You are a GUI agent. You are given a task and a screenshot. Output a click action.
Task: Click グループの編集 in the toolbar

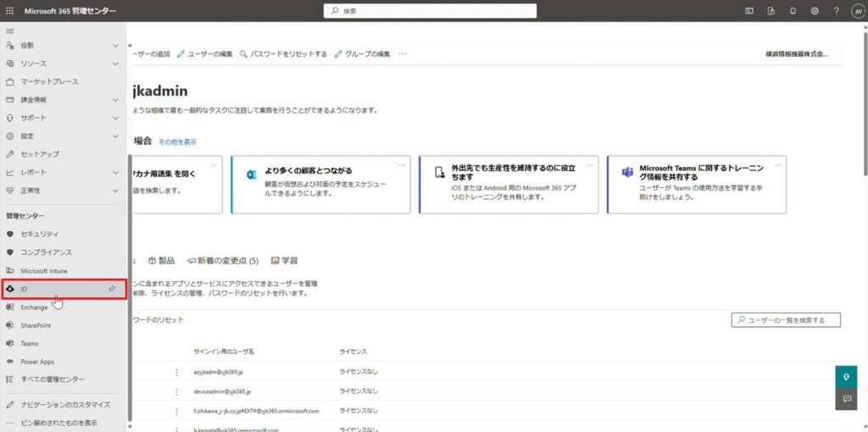[363, 54]
